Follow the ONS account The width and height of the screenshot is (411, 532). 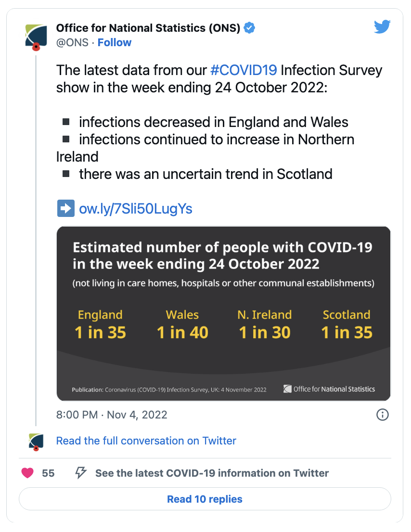tap(115, 42)
